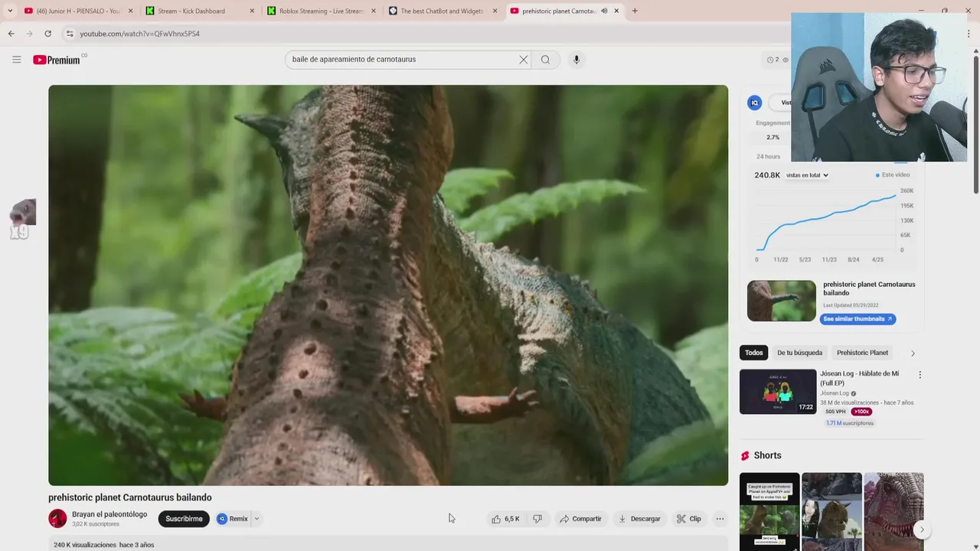Open Brayan el paleontólogo channel avatar

[57, 519]
